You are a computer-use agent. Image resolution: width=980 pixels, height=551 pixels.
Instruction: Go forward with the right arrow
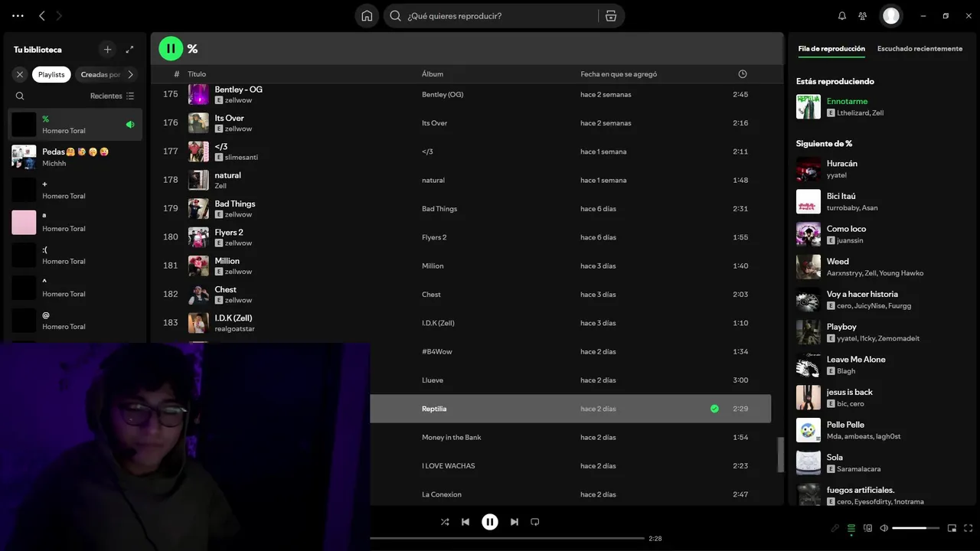[59, 15]
